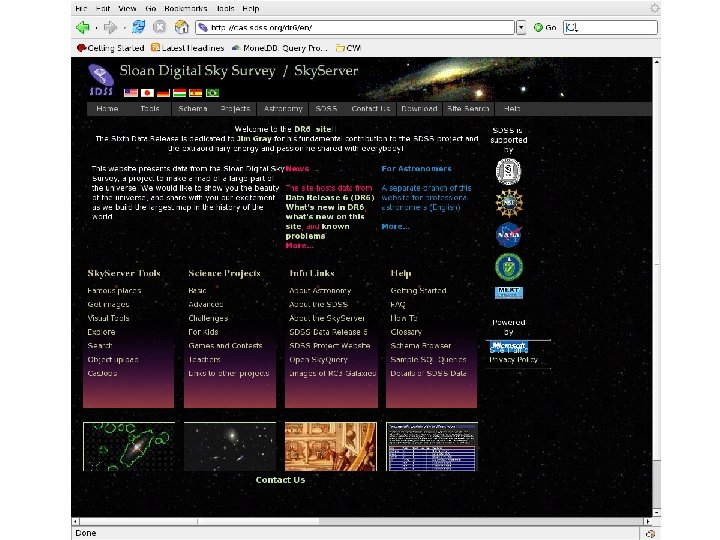
Task: Click the NSF sponsor logo
Action: [x=509, y=203]
